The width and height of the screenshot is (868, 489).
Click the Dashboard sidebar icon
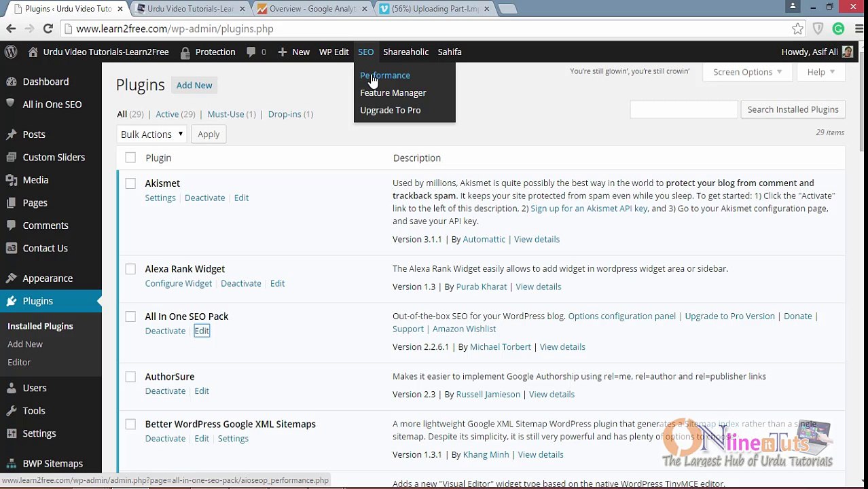tap(11, 81)
